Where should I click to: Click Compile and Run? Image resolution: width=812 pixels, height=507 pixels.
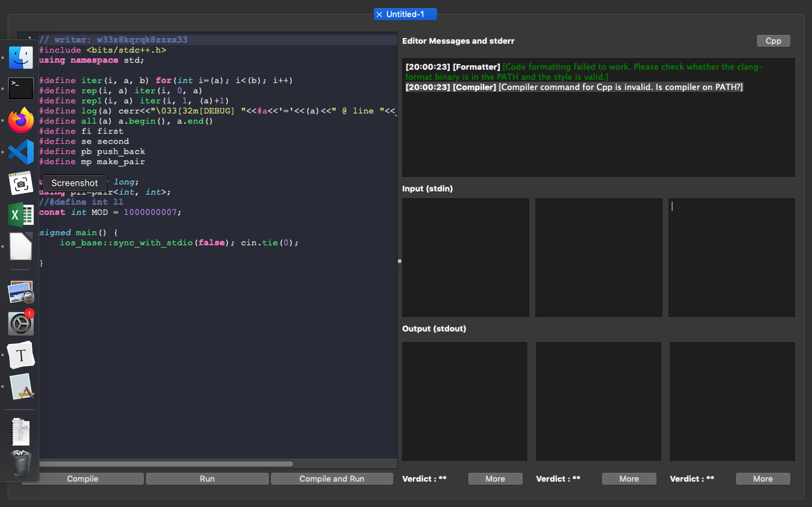(x=331, y=478)
